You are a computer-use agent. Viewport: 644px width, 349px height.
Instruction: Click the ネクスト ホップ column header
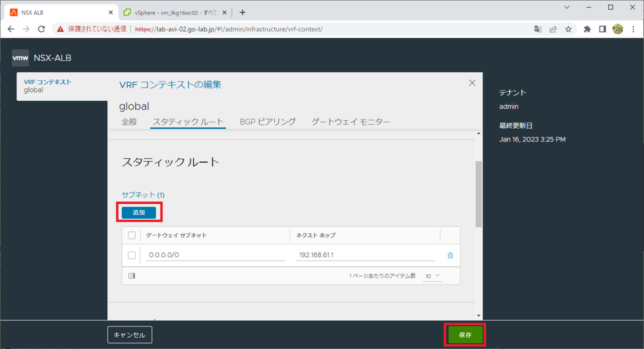(316, 235)
